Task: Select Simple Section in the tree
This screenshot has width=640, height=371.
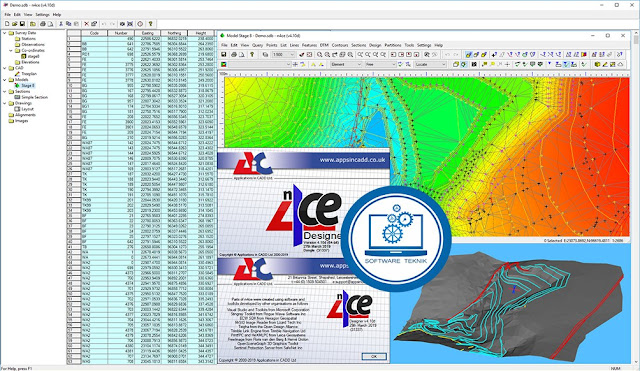Action: [x=34, y=98]
